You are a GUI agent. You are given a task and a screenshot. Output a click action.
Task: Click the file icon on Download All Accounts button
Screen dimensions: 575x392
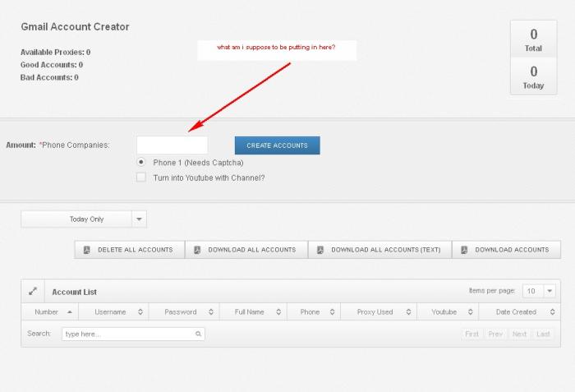click(x=197, y=250)
